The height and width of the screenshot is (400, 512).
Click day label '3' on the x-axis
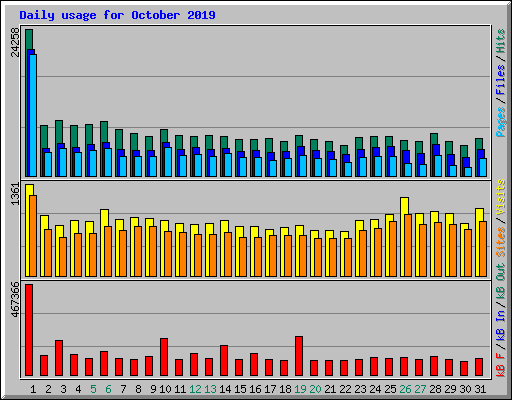pyautogui.click(x=63, y=389)
